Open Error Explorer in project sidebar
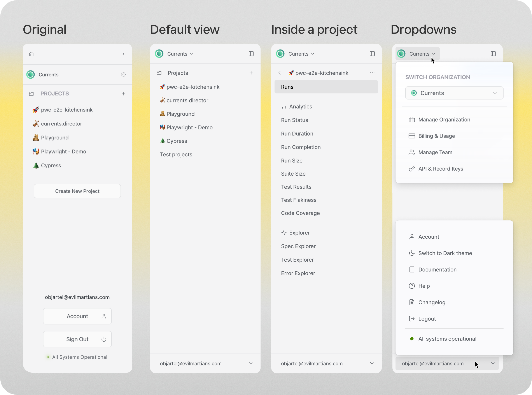The height and width of the screenshot is (395, 532). [298, 273]
